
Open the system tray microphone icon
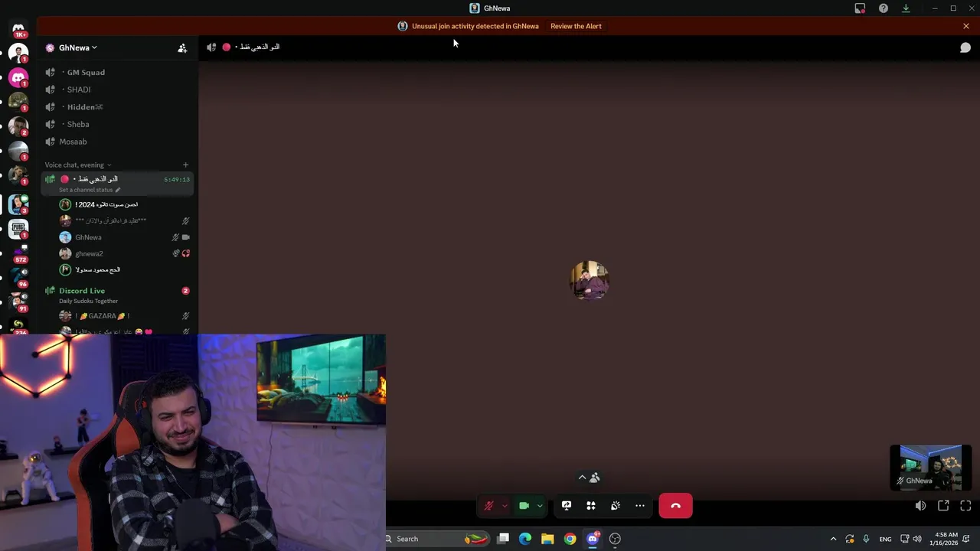[866, 539]
